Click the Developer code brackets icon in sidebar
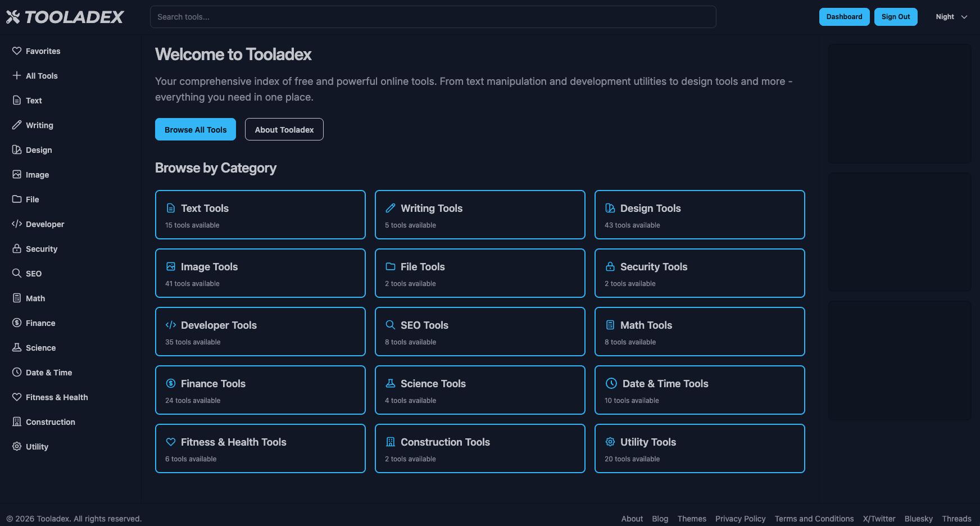This screenshot has height=526, width=980. click(17, 224)
